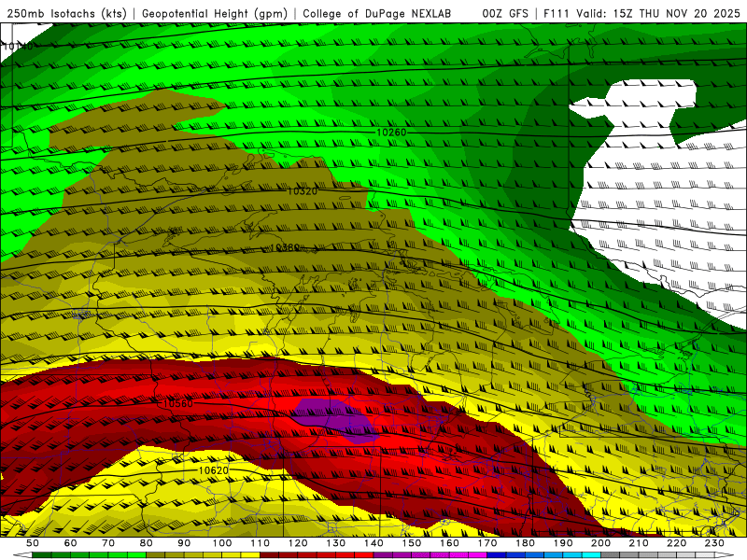Click the 130 value on the color scale
The height and width of the screenshot is (560, 747).
tap(336, 543)
